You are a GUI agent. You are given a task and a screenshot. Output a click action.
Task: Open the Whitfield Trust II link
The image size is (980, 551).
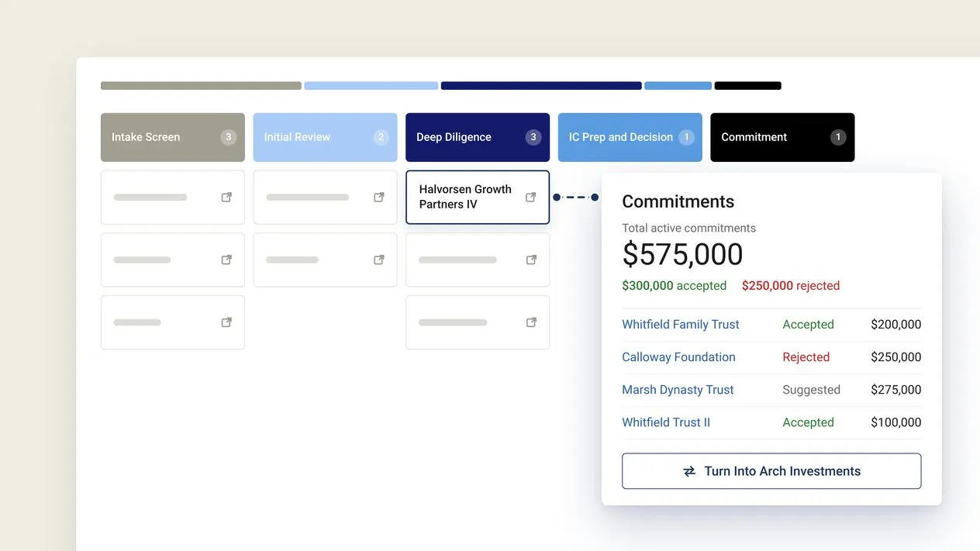(x=666, y=422)
